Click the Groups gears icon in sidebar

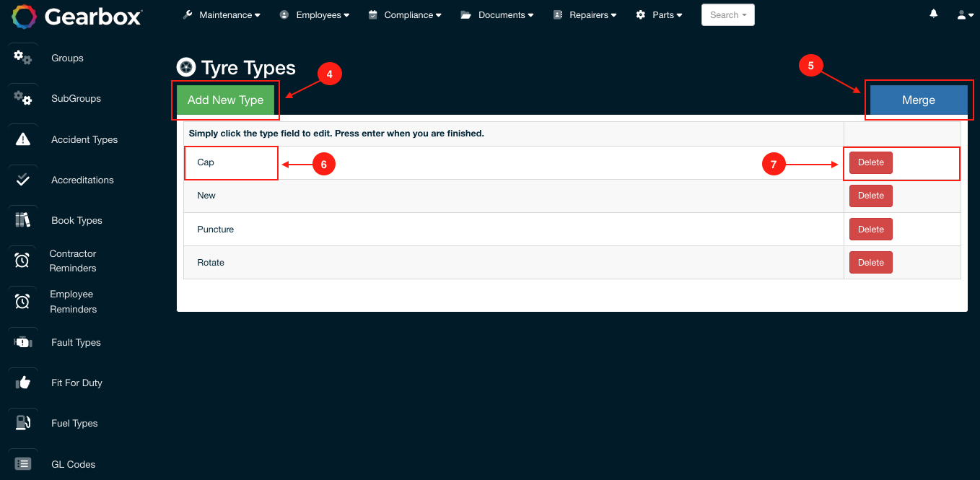23,57
